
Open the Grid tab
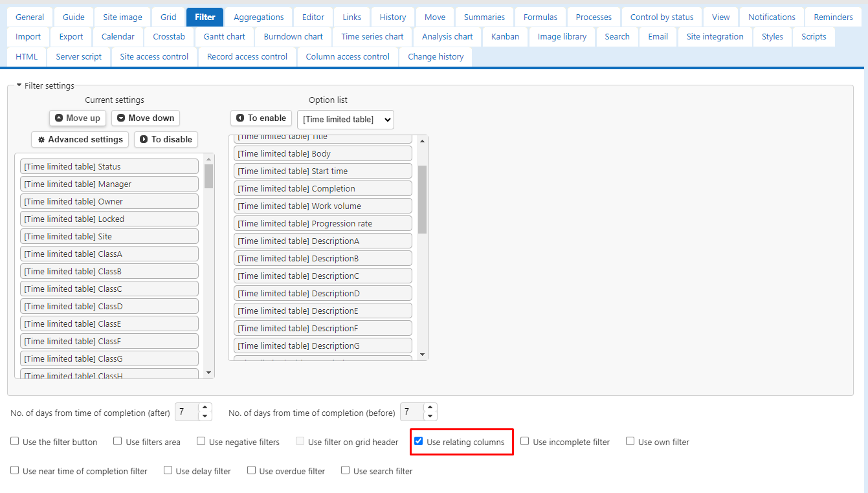168,17
